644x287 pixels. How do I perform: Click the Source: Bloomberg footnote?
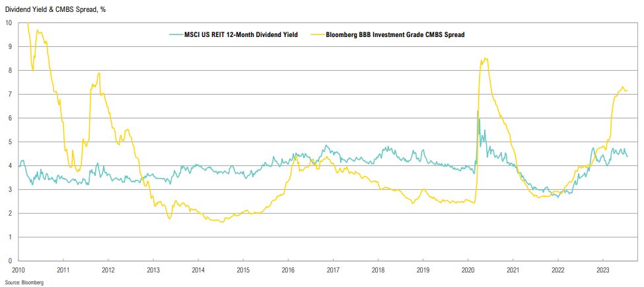[x=22, y=282]
